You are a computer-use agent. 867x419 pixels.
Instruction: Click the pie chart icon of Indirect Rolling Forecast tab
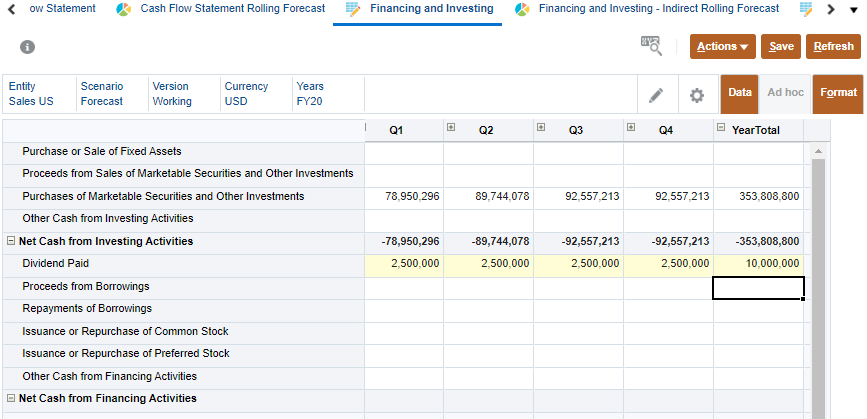(x=522, y=9)
